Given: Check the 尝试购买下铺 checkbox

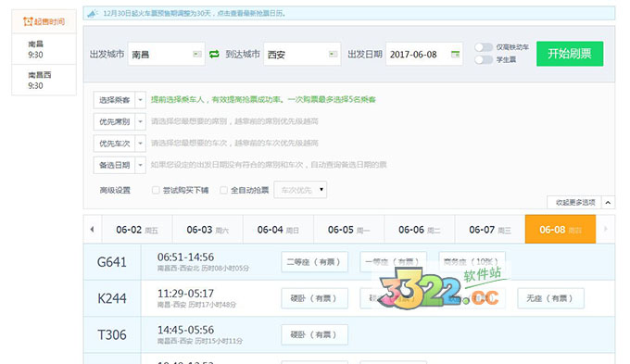Looking at the screenshot, I should [x=156, y=190].
